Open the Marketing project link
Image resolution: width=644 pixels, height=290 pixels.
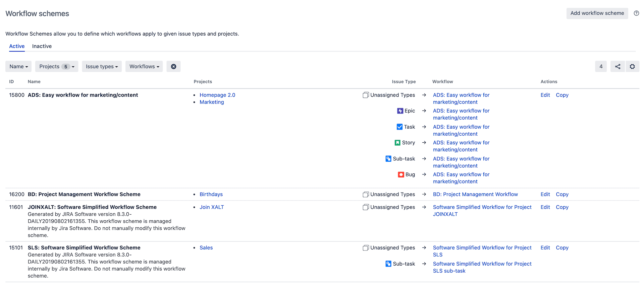(212, 102)
